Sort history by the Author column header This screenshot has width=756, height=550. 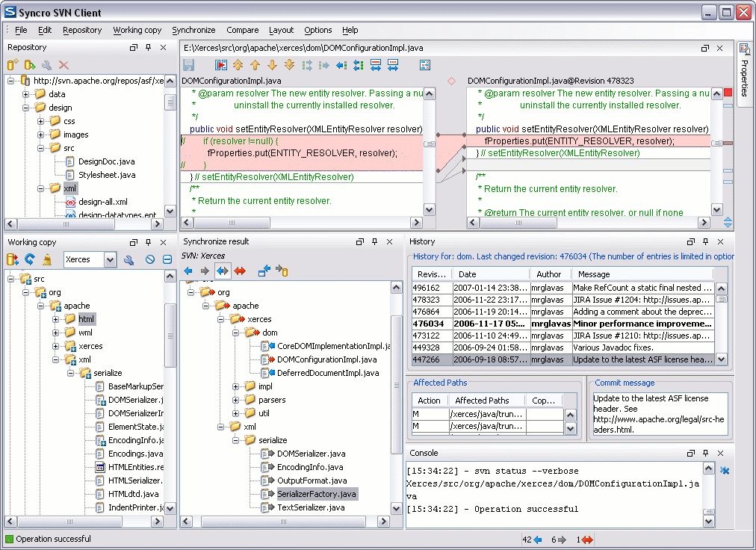[x=549, y=274]
